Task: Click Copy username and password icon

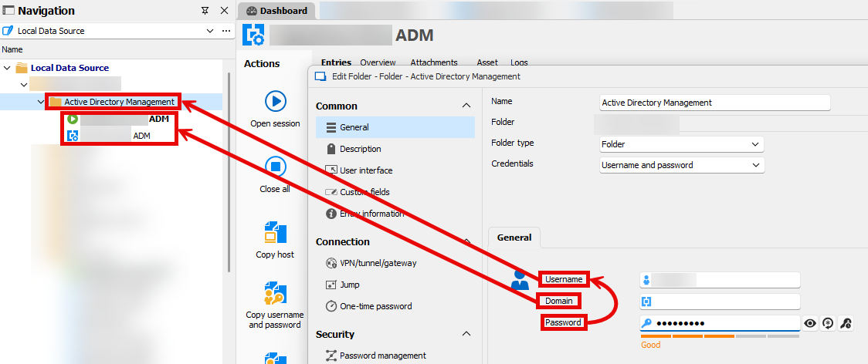Action: 275,294
